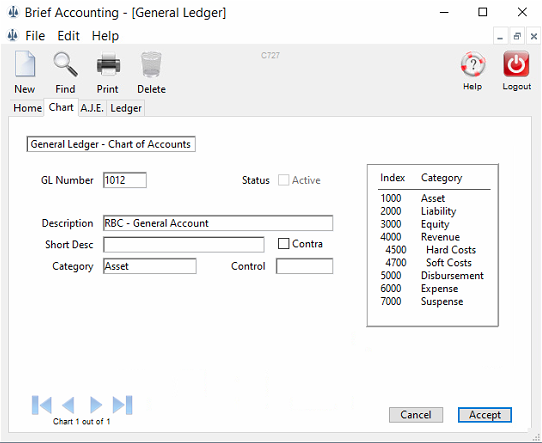The image size is (542, 443).
Task: Toggle the Active status checkbox
Action: coord(283,180)
